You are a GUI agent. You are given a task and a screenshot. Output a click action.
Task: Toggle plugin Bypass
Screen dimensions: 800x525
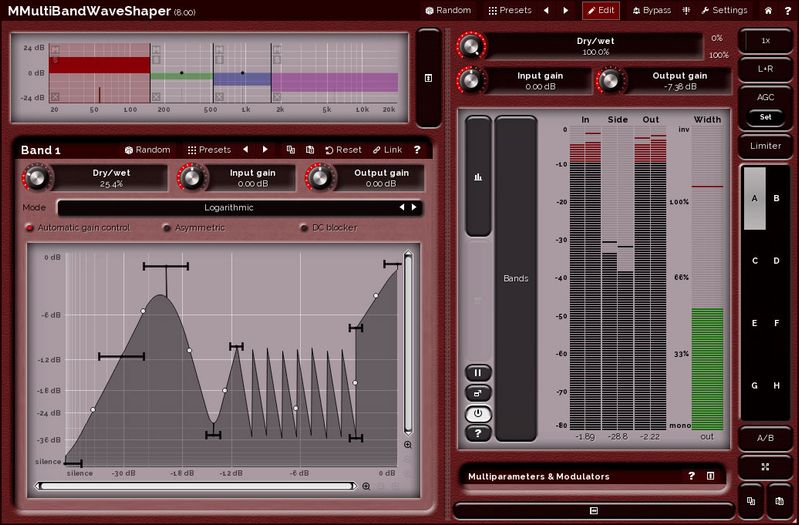click(x=652, y=10)
